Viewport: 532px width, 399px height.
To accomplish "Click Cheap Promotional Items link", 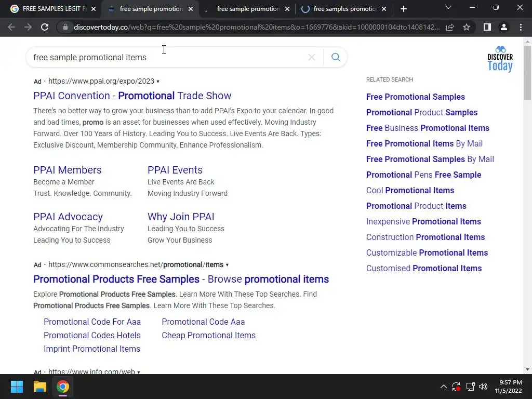I will click(x=209, y=335).
